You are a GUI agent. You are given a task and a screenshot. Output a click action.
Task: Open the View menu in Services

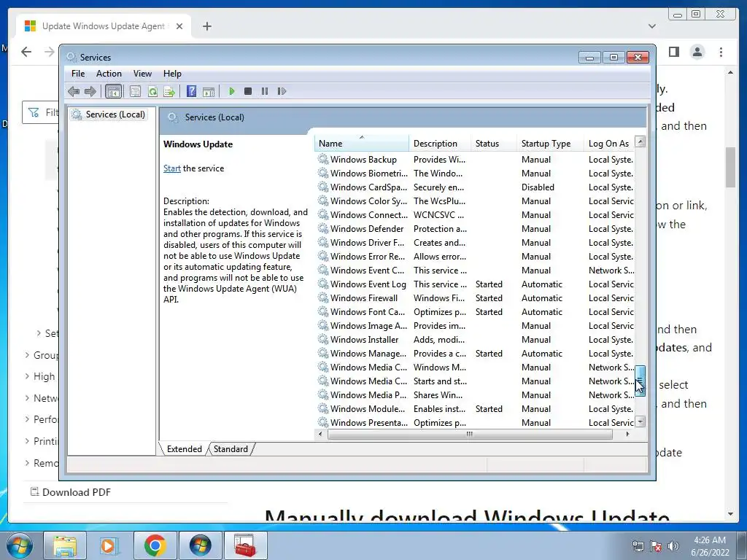[142, 74]
